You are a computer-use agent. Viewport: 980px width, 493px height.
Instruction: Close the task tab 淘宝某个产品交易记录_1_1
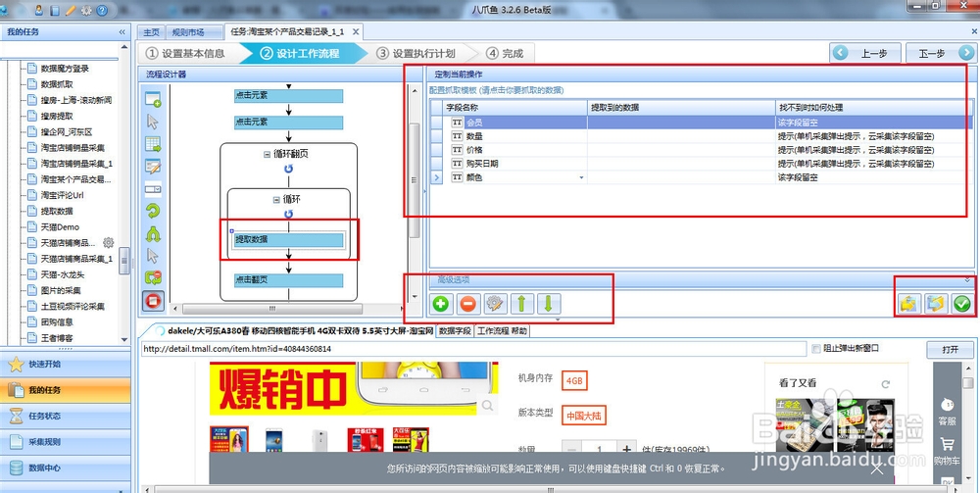click(x=356, y=32)
